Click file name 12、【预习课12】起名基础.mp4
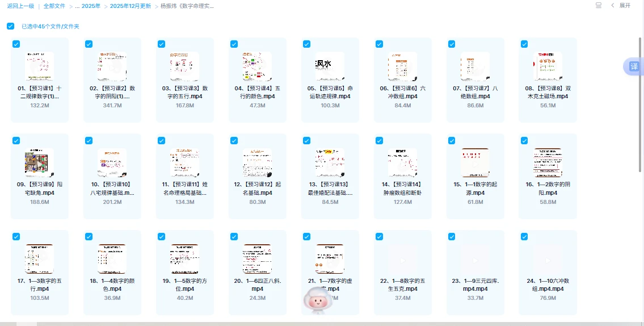The width and height of the screenshot is (644, 326). point(258,189)
